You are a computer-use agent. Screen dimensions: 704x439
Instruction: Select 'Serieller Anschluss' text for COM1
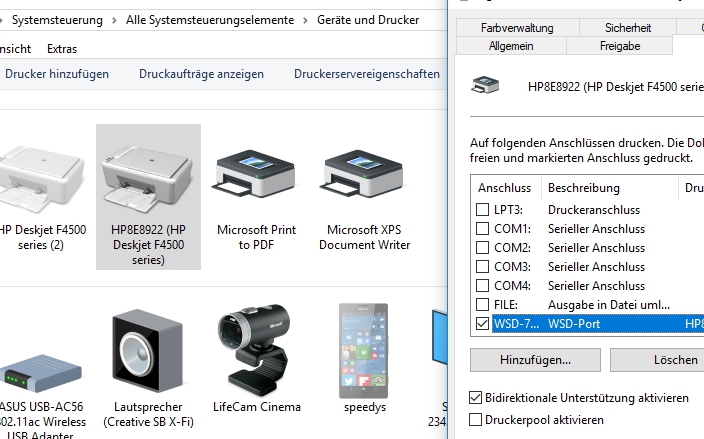point(596,229)
